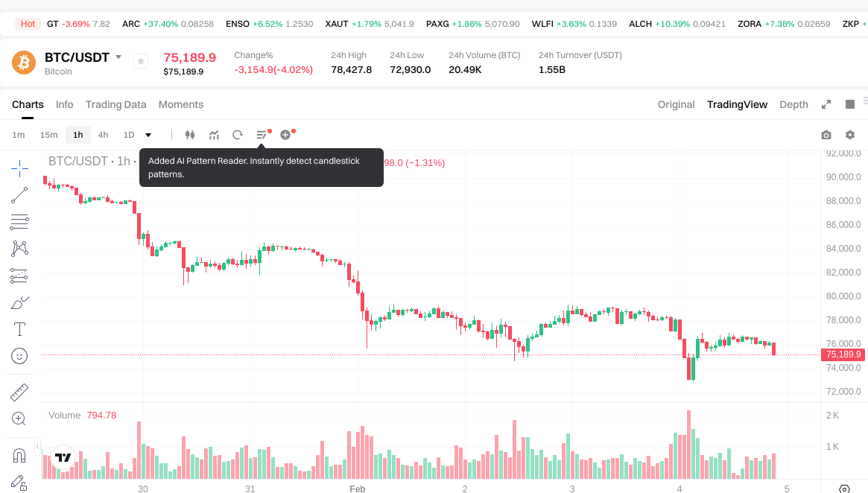The height and width of the screenshot is (493, 868).
Task: Toggle BTC/USDT favorite star
Action: (141, 62)
